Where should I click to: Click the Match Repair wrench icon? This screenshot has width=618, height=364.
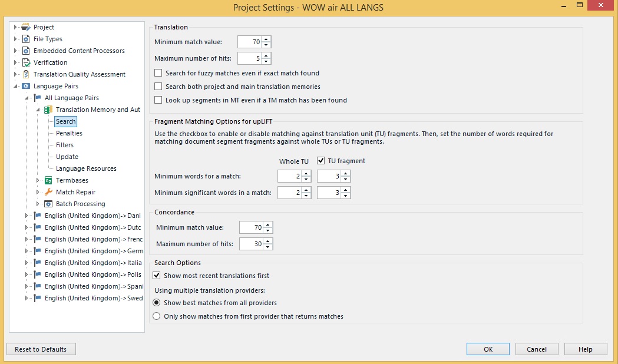48,192
